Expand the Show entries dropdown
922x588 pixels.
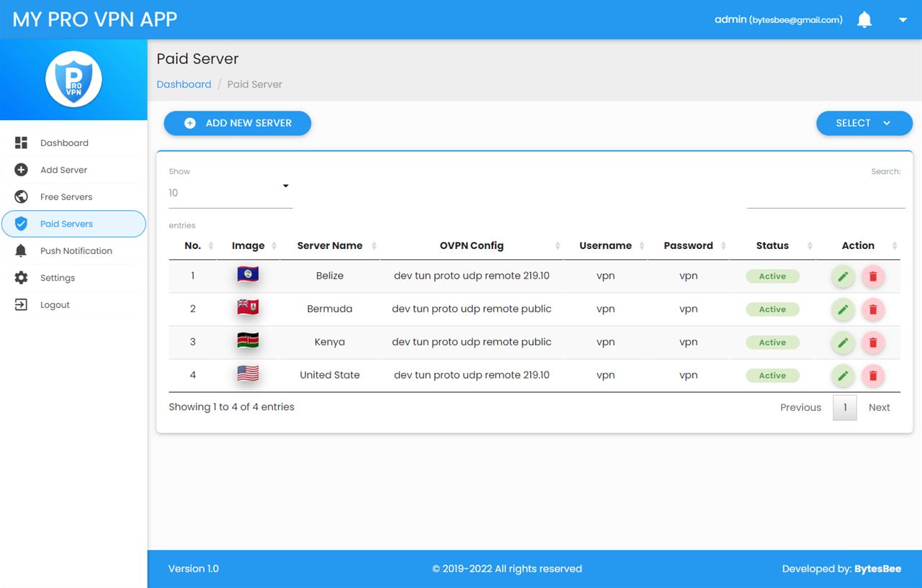pyautogui.click(x=230, y=193)
